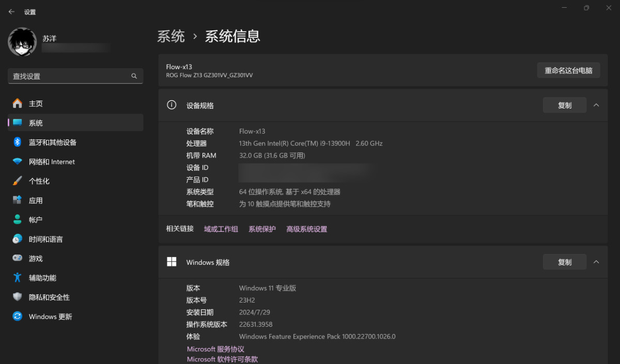Screen dimensions: 620x364
Task: Open the 域或工作组 link
Action: (221, 229)
